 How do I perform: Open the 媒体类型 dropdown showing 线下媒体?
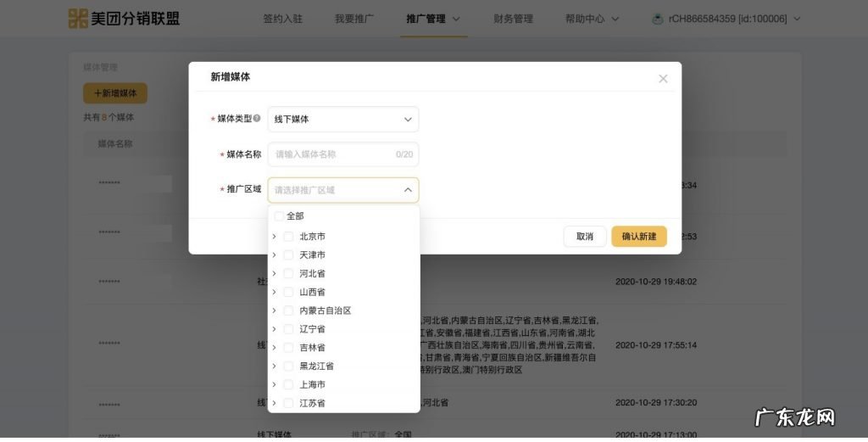pyautogui.click(x=343, y=119)
